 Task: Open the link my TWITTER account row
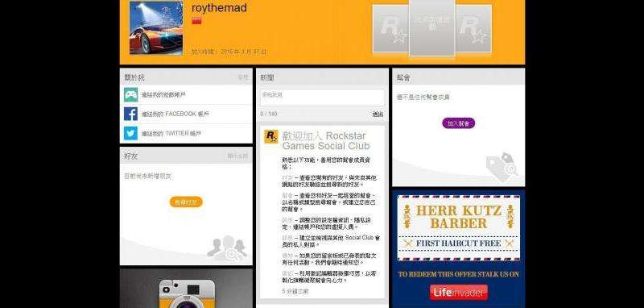click(x=186, y=133)
